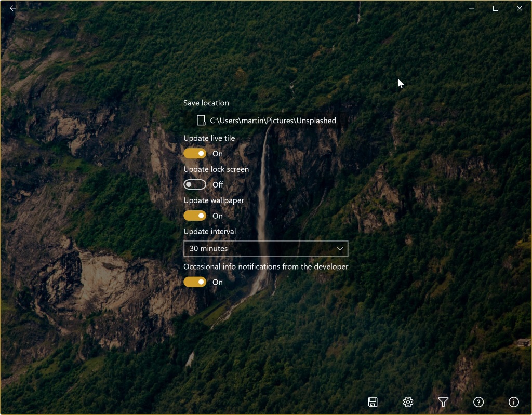Click the Unsplashed save location path
This screenshot has width=532, height=415.
point(274,120)
